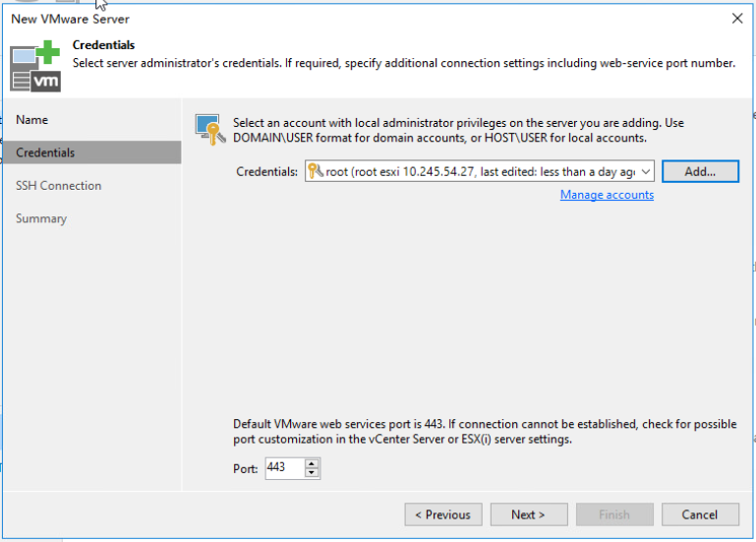Screen dimensions: 756x542
Task: Go back with the Previous button
Action: [x=443, y=514]
